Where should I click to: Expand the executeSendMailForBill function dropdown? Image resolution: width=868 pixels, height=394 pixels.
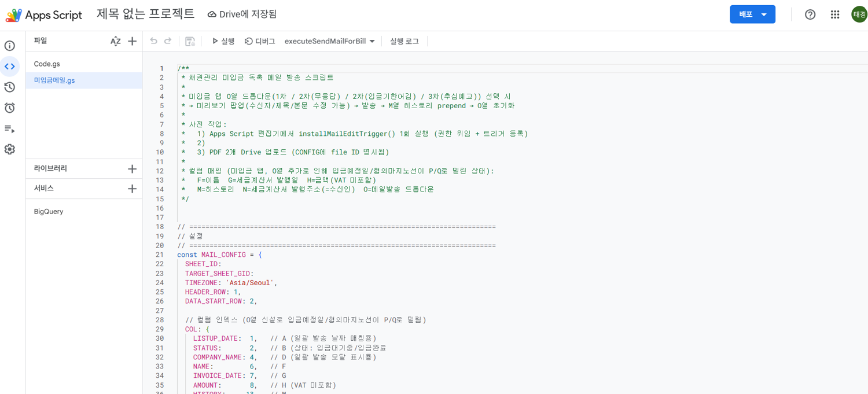point(330,41)
